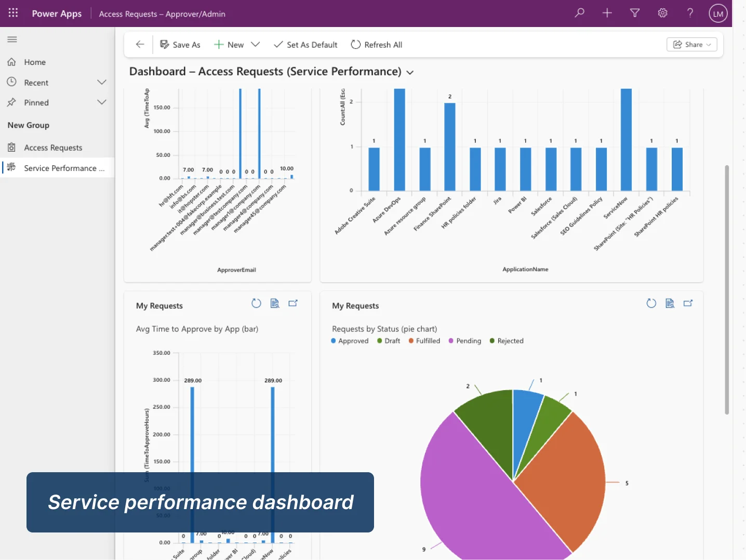Open the dashboard title dropdown
Viewport: 746px width, 560px height.
(410, 72)
